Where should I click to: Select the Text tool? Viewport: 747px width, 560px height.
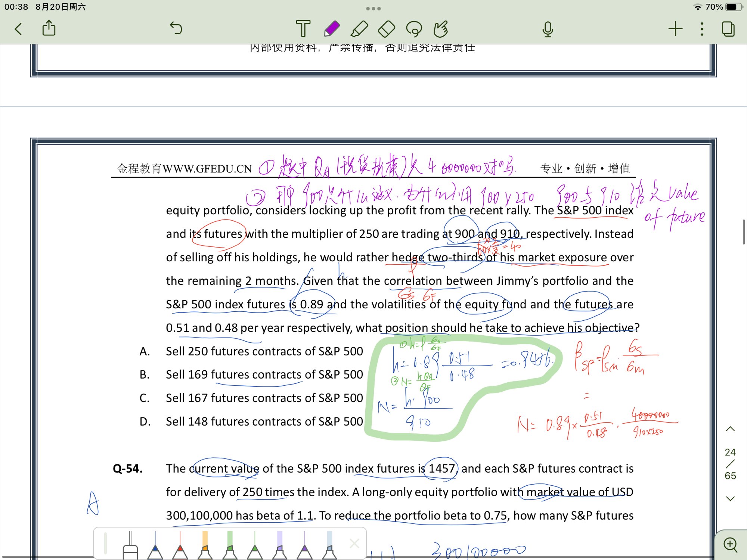pos(303,29)
